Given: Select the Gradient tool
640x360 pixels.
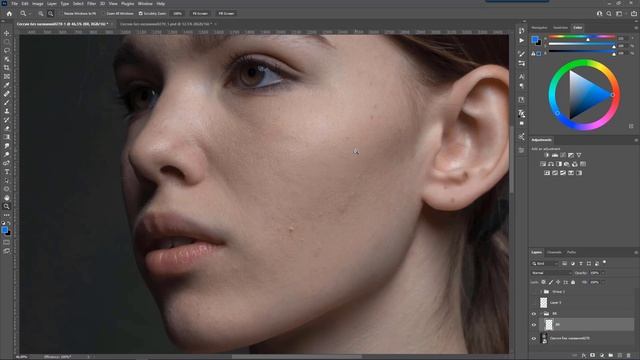Looking at the screenshot, I should [7, 137].
